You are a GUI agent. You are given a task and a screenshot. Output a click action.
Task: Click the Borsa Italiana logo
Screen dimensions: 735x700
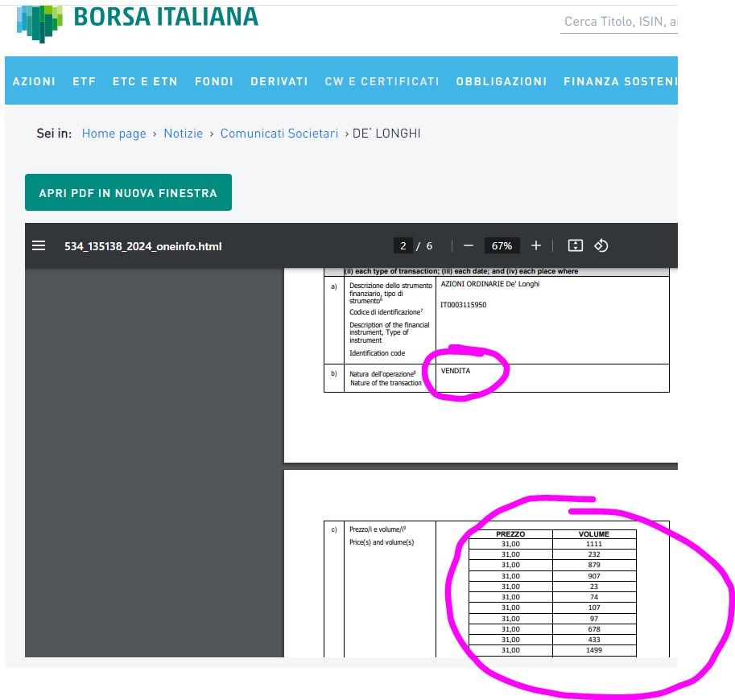(x=138, y=22)
